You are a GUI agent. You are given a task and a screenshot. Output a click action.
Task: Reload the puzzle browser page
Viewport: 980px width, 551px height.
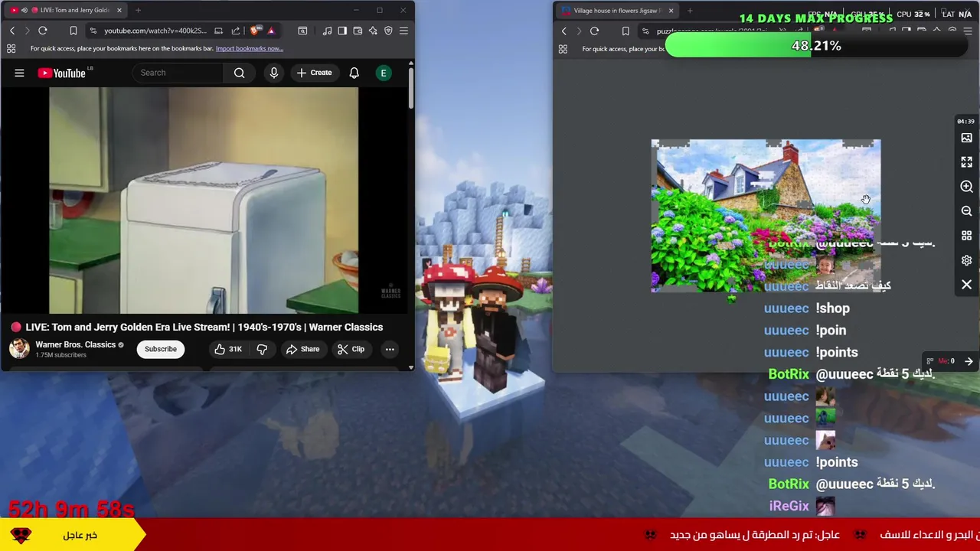[595, 31]
